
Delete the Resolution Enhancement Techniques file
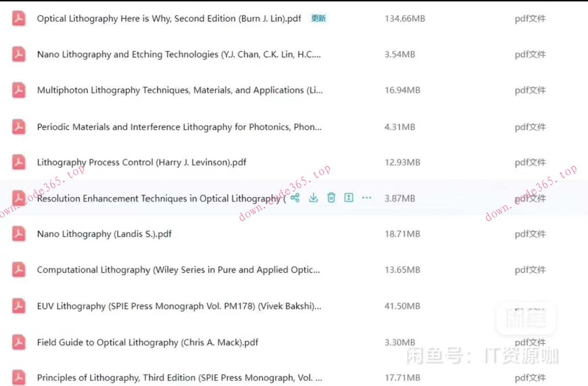coord(331,198)
